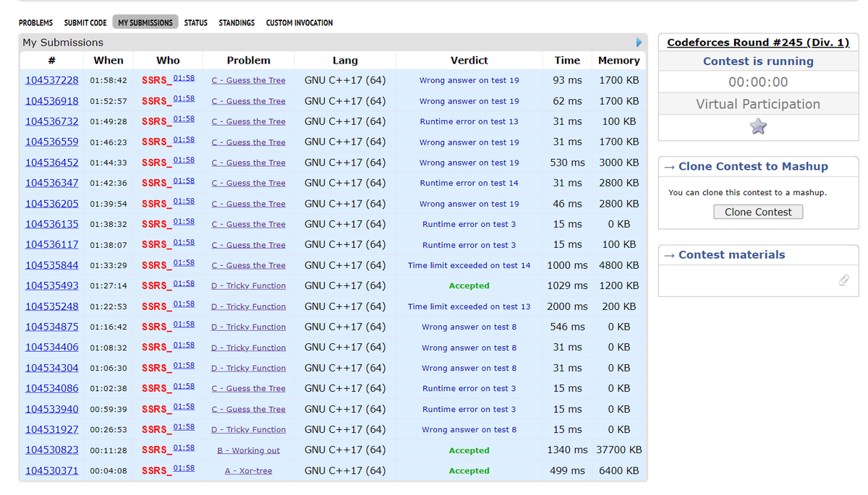Click the 00:04:08 timestamp

109,470
